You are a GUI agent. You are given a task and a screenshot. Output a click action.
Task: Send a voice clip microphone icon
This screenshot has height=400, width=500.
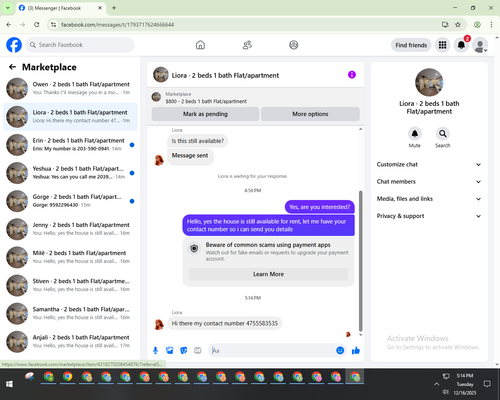tap(155, 350)
